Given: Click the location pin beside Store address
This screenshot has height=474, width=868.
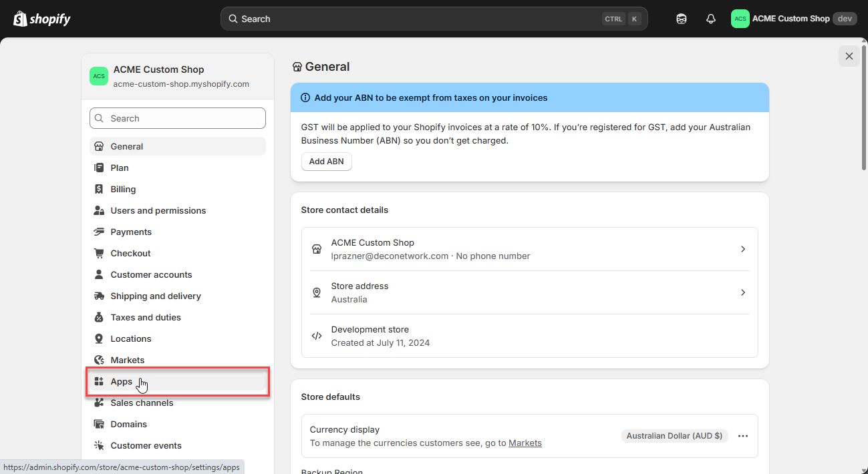Looking at the screenshot, I should [x=317, y=292].
